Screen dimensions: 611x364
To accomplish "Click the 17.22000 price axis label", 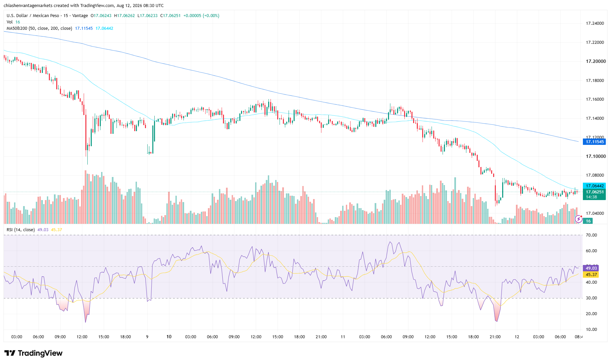I will point(595,42).
